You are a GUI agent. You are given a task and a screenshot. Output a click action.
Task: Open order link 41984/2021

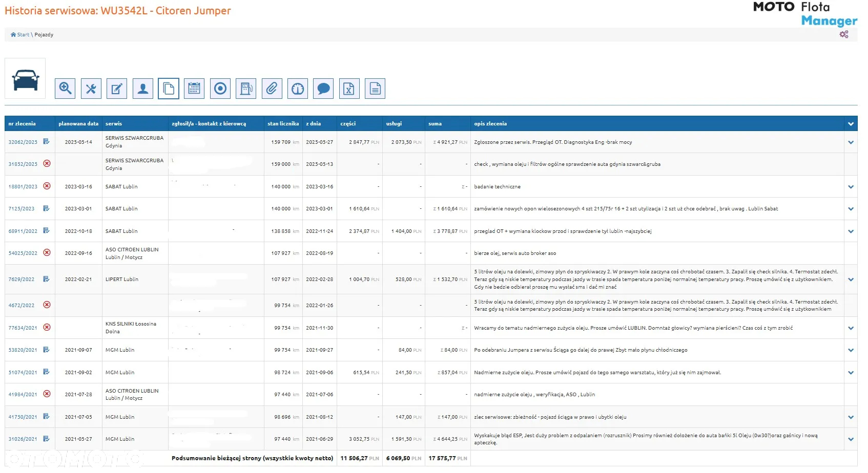point(23,395)
